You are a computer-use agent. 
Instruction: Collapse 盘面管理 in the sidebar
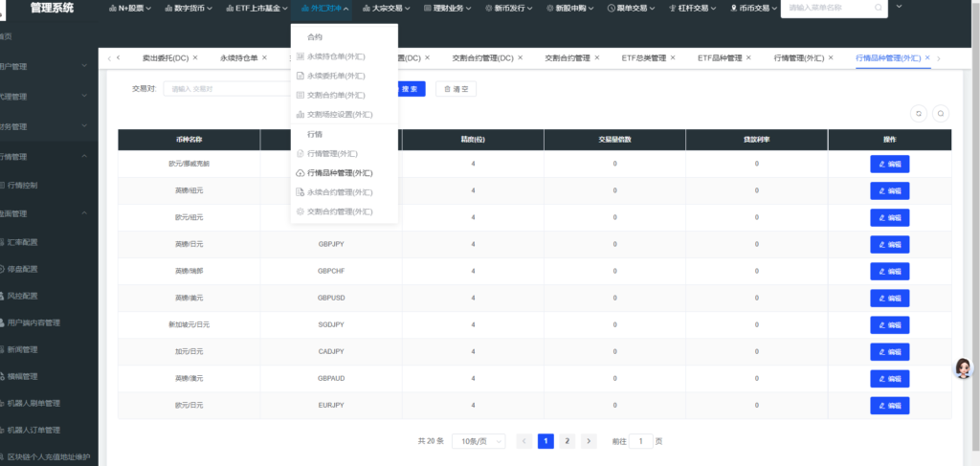click(x=49, y=213)
